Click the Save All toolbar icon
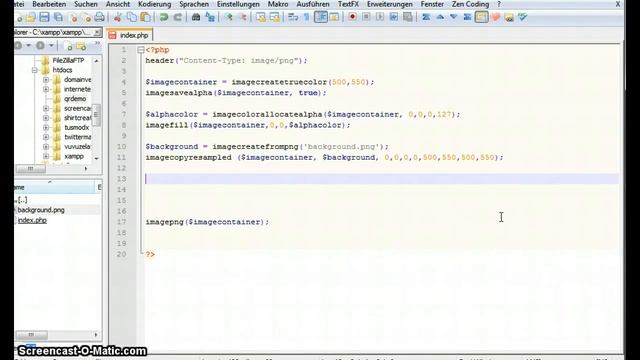The image size is (640, 360). click(x=58, y=17)
